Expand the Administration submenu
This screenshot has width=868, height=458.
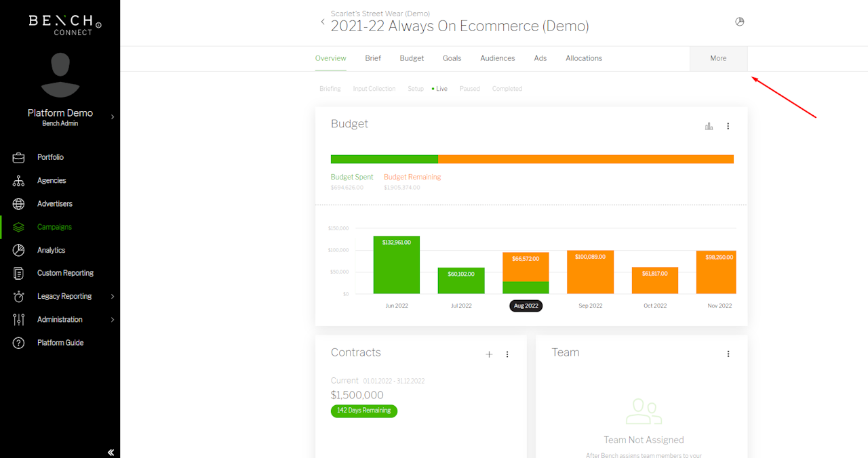(113, 320)
